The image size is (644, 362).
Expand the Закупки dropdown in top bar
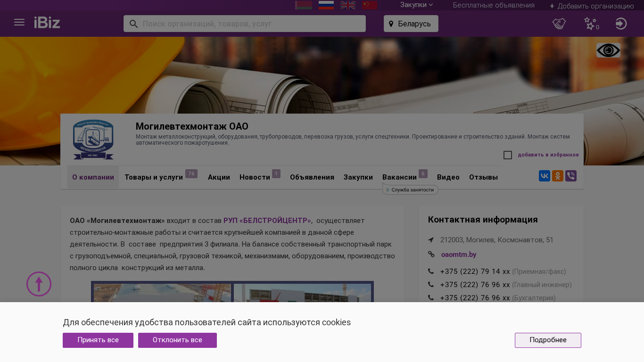[x=416, y=5]
